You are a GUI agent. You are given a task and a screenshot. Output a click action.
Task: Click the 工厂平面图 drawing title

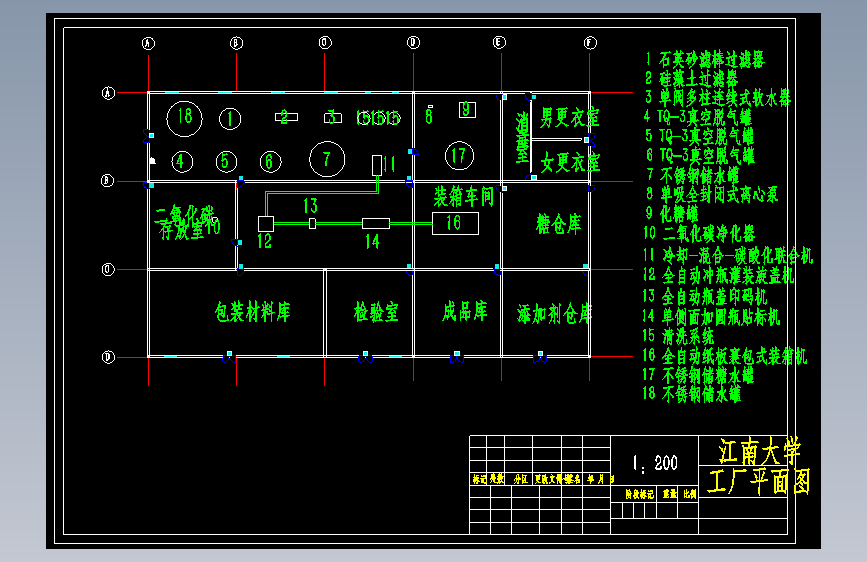pyautogui.click(x=759, y=482)
